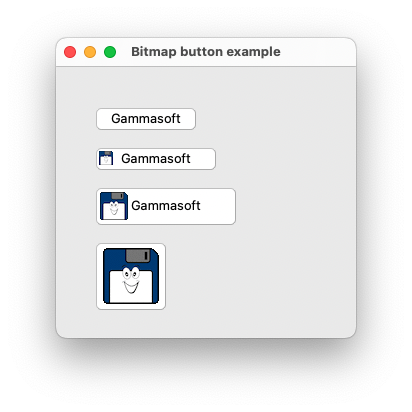Click the smiling face on the large floppy disk
The height and width of the screenshot is (412, 412).
131,280
